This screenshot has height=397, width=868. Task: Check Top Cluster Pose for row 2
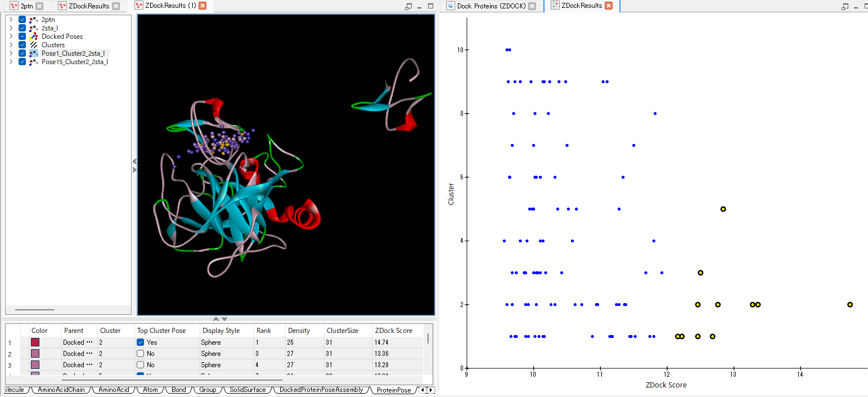(141, 354)
